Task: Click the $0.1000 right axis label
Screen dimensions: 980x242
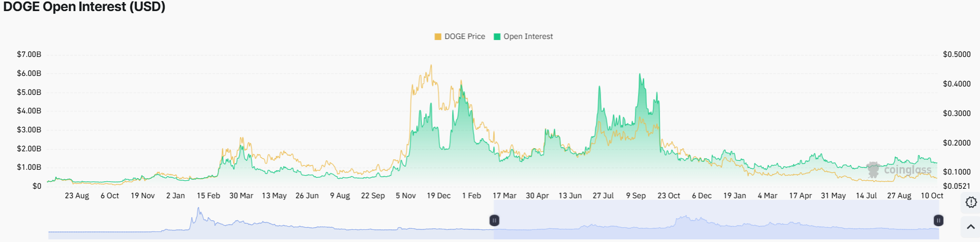Action: (x=957, y=172)
